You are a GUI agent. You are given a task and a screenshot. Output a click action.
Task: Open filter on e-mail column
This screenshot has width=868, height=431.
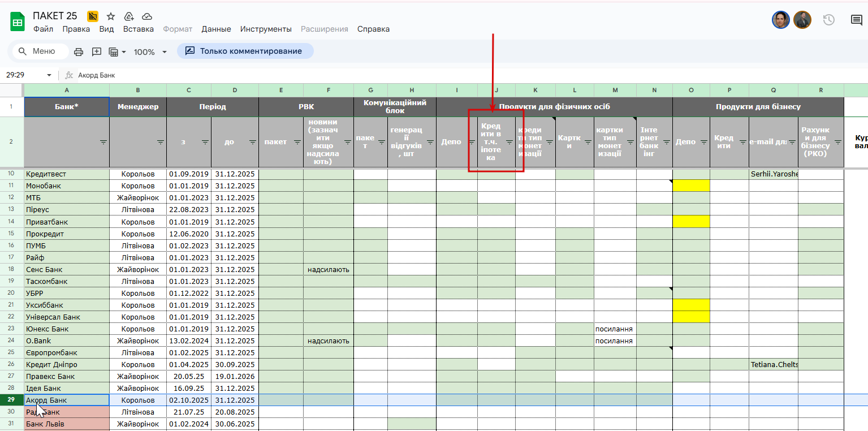pyautogui.click(x=792, y=142)
